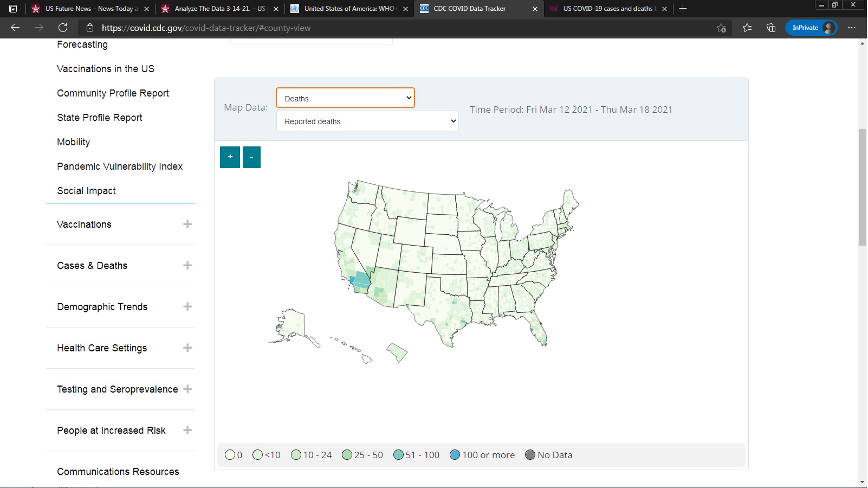
Task: Open the Deaths map data dropdown
Action: click(x=345, y=98)
